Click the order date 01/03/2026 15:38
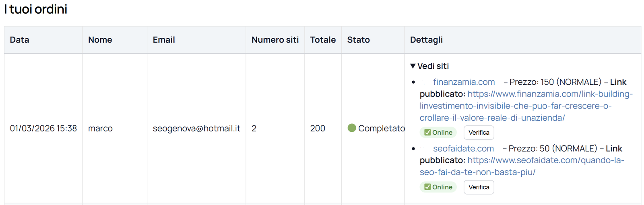The image size is (644, 205). 43,128
